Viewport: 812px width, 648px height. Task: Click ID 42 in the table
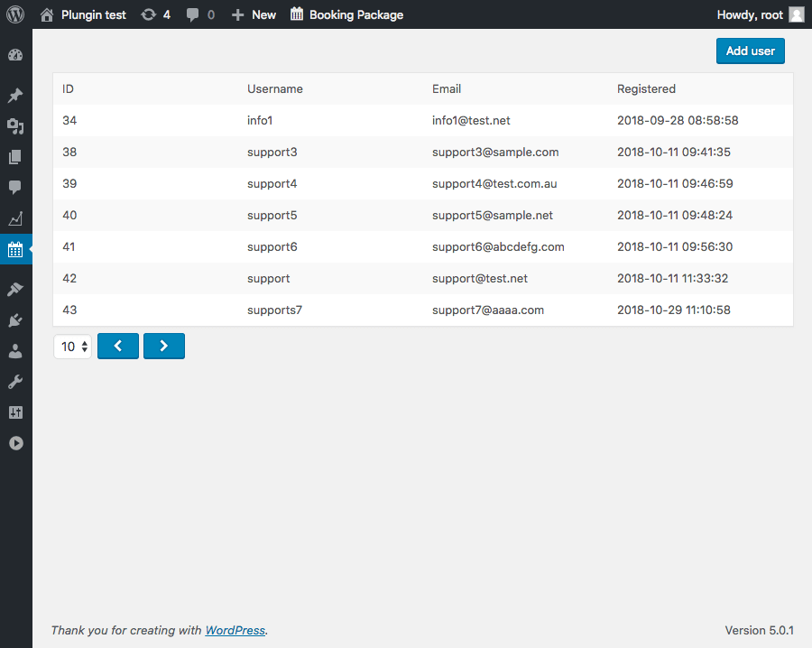pos(69,279)
